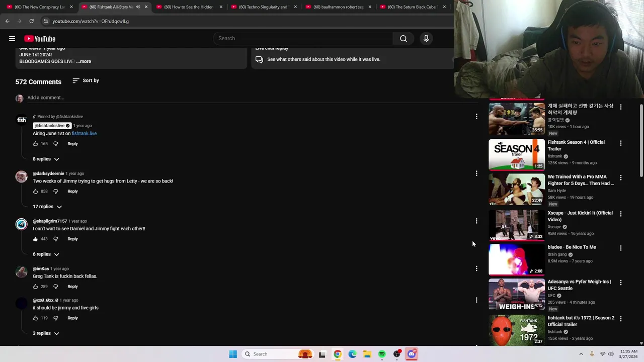Click the browser address bar URL
The image size is (644, 362).
91,21
